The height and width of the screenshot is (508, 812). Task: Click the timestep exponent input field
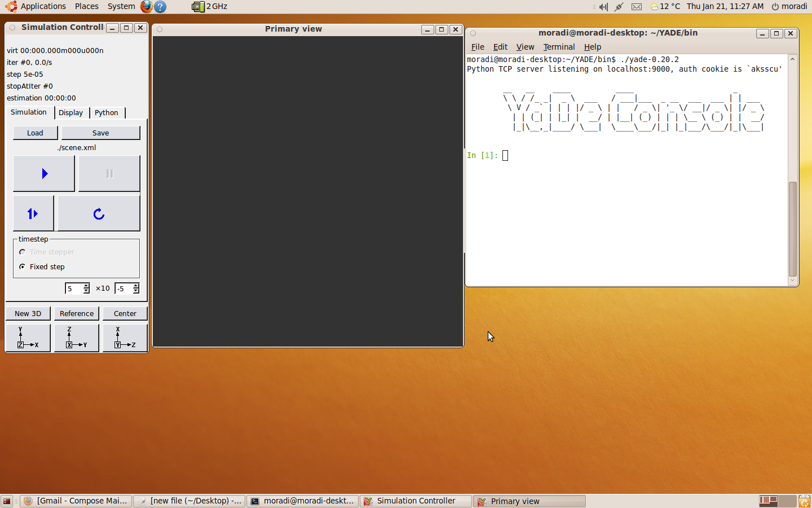123,288
